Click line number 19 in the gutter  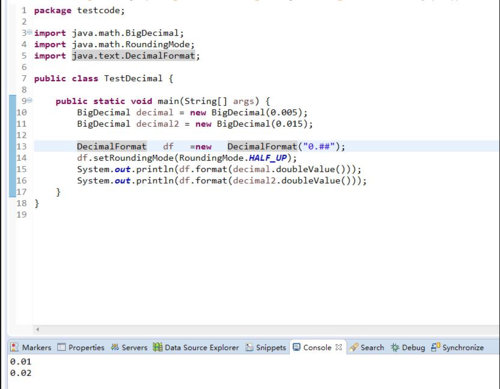(22, 214)
